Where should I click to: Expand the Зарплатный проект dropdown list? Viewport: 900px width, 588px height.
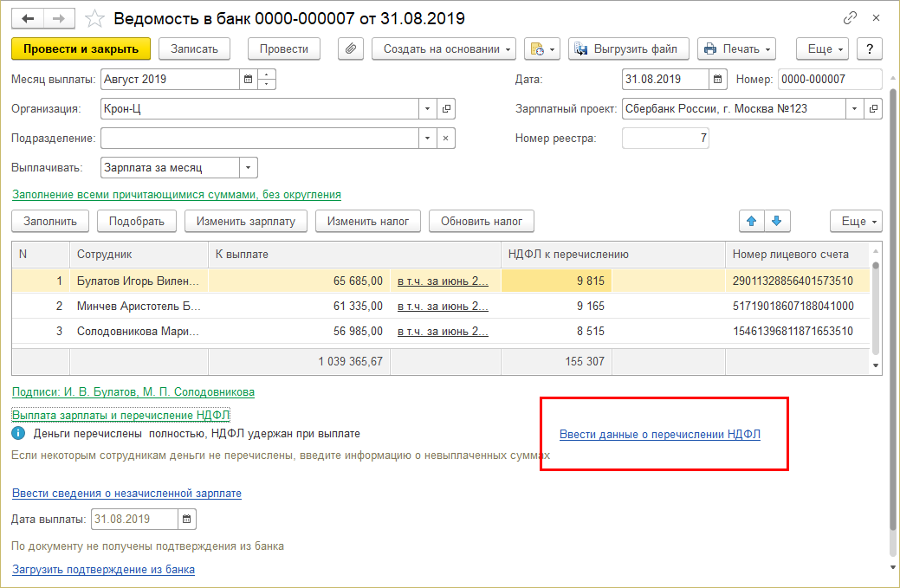pyautogui.click(x=855, y=109)
